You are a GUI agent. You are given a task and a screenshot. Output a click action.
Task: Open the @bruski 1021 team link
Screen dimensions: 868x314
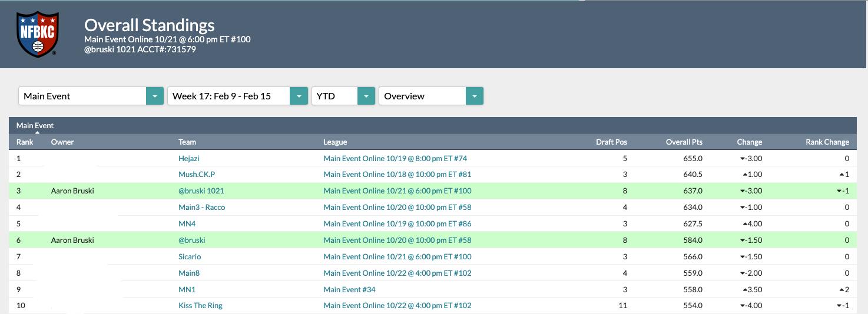[201, 191]
